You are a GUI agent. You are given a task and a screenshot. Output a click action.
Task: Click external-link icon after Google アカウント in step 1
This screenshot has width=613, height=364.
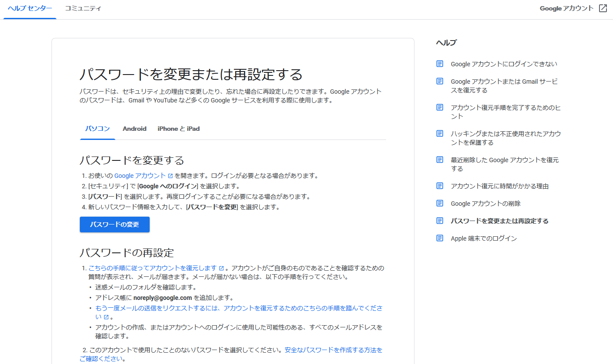point(170,176)
